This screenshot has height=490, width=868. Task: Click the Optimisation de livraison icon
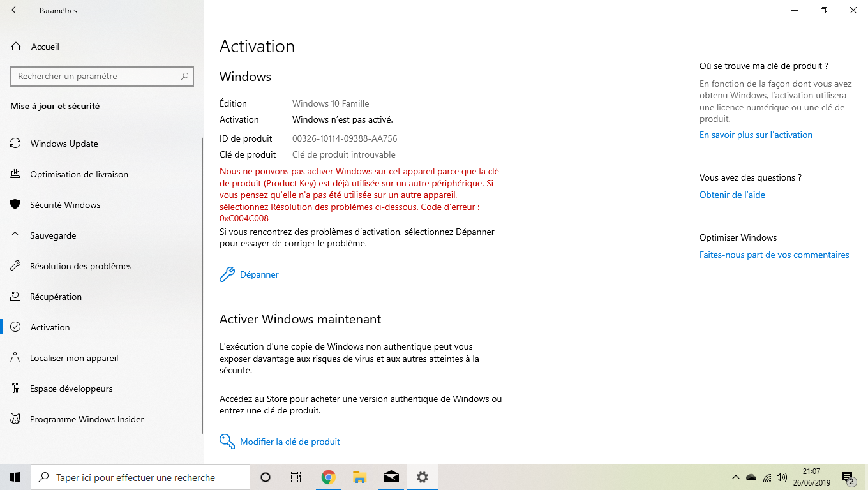click(15, 174)
